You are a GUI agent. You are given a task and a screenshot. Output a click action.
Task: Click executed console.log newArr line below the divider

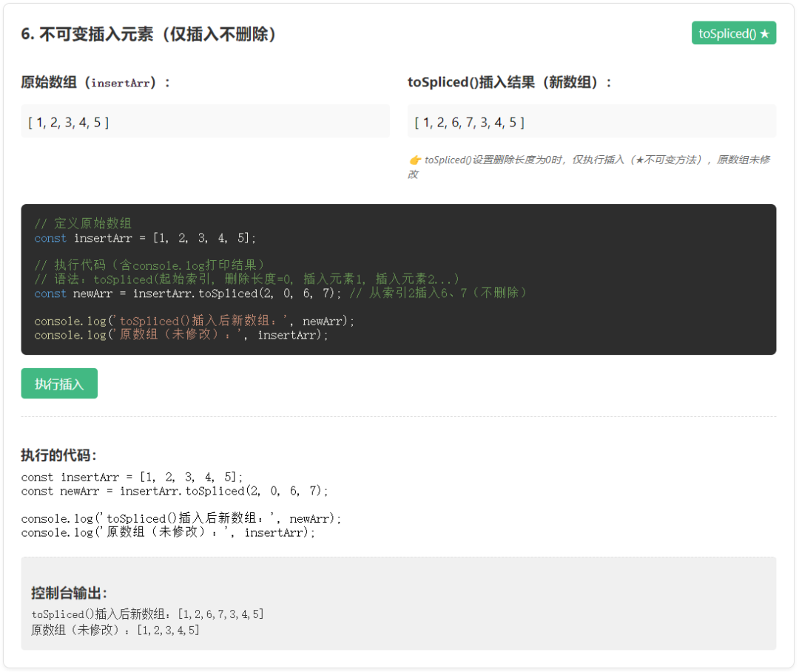181,518
